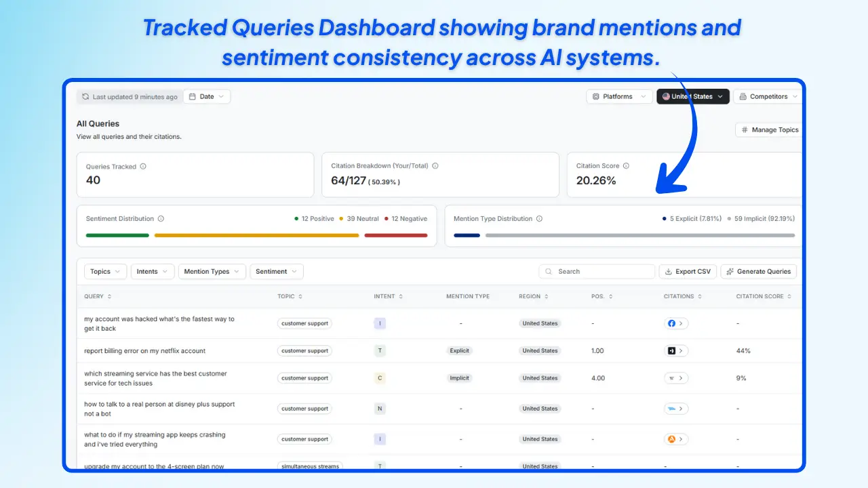The height and width of the screenshot is (488, 868).
Task: Click the Wikipedia citation on the customer service query
Action: (x=672, y=378)
